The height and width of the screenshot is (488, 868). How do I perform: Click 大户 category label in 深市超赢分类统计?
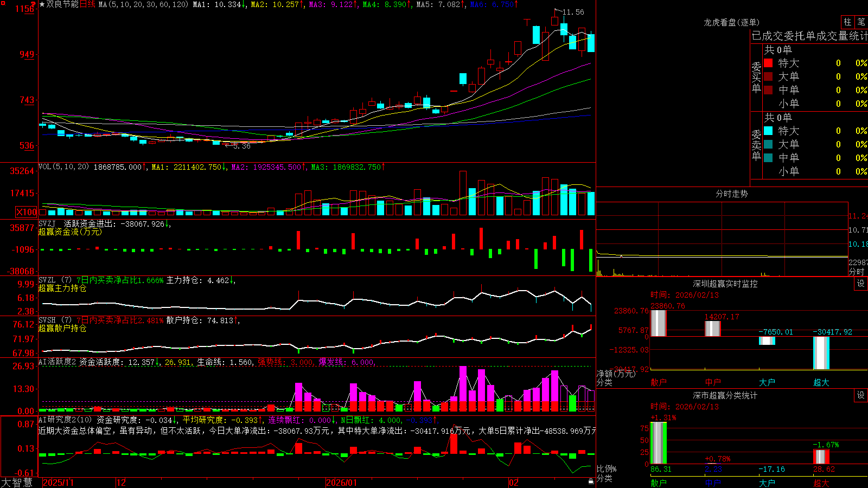click(767, 483)
